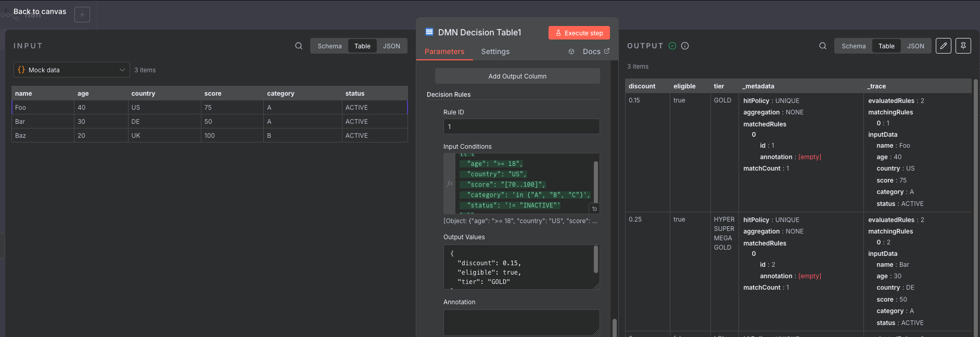The height and width of the screenshot is (337, 980).
Task: Click the Rule ID input field
Action: 521,126
